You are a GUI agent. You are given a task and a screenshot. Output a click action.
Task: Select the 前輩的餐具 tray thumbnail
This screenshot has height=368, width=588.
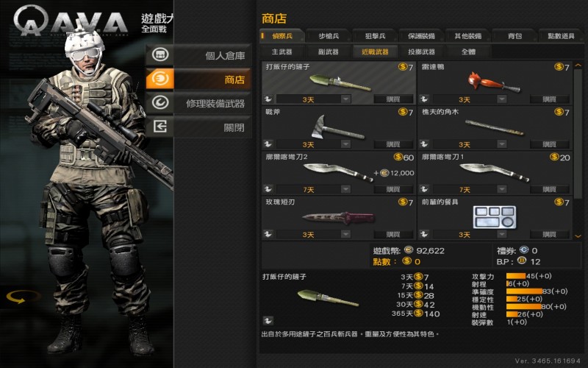(x=494, y=217)
